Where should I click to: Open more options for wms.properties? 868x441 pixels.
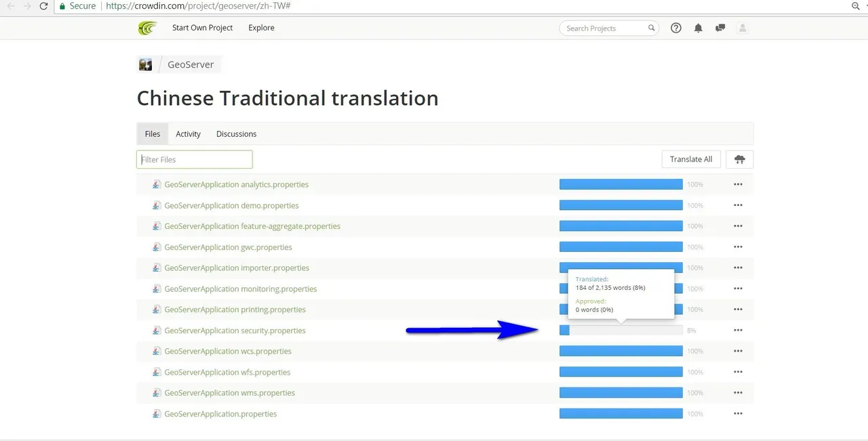point(738,393)
